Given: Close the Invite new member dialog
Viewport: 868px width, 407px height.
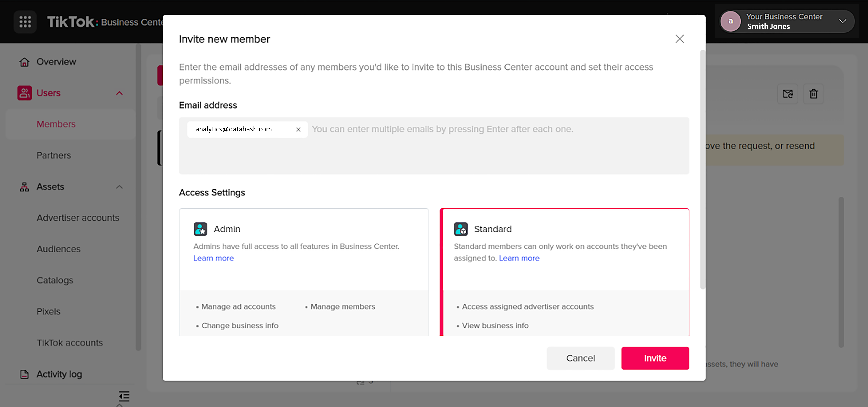Looking at the screenshot, I should pyautogui.click(x=680, y=39).
